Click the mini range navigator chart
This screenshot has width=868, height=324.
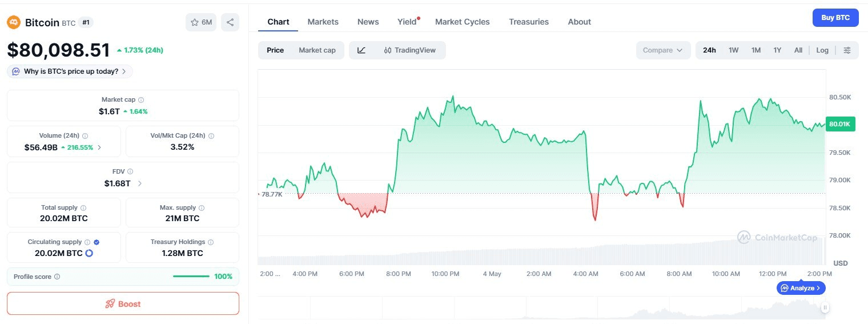point(541,308)
